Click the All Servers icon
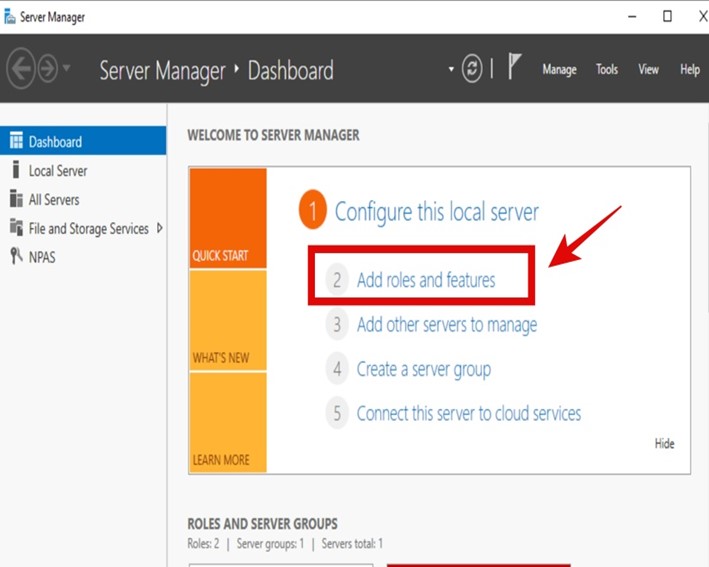Viewport: 709px width, 567px height. (16, 198)
